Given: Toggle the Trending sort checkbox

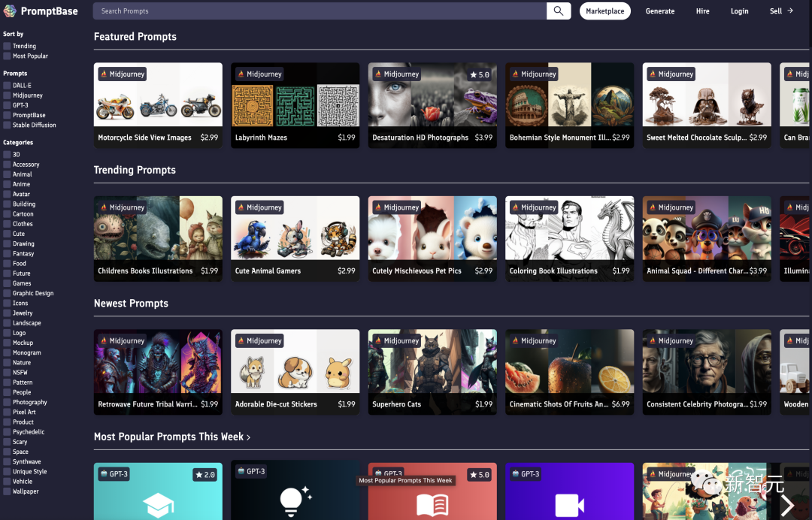Looking at the screenshot, I should [x=7, y=46].
